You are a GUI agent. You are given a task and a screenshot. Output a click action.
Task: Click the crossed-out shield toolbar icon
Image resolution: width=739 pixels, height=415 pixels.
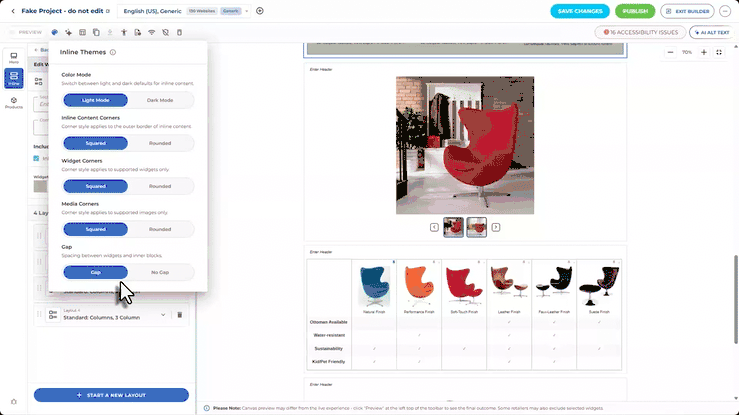coord(165,33)
